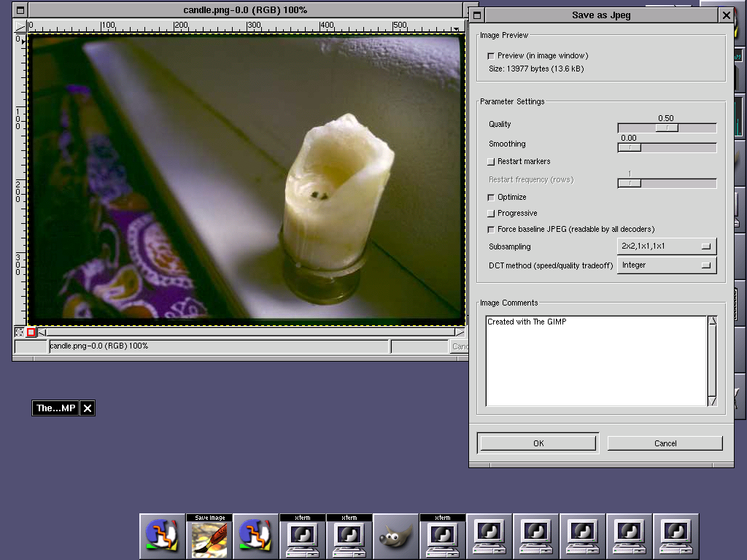The width and height of the screenshot is (747, 560).
Task: Click the GIMP Wilber dock icon
Action: [396, 537]
